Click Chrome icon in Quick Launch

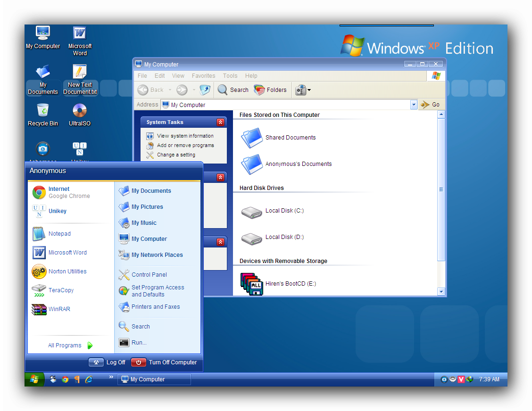(65, 379)
